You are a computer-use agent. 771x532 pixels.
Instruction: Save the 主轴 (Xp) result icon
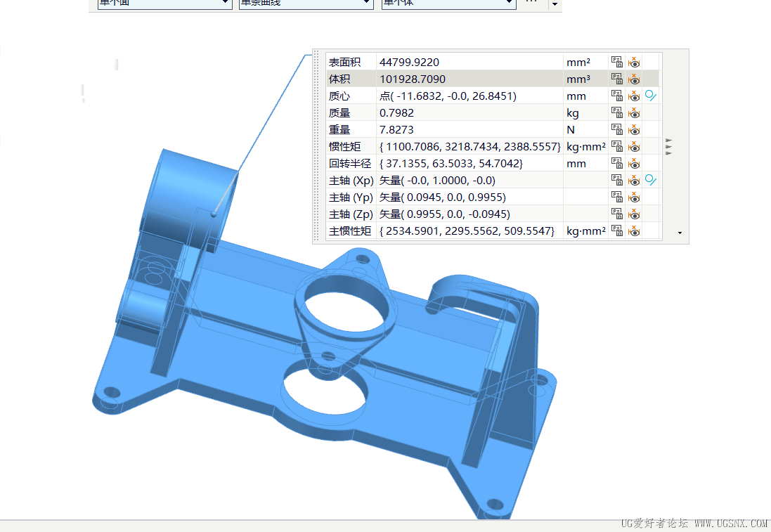(616, 180)
